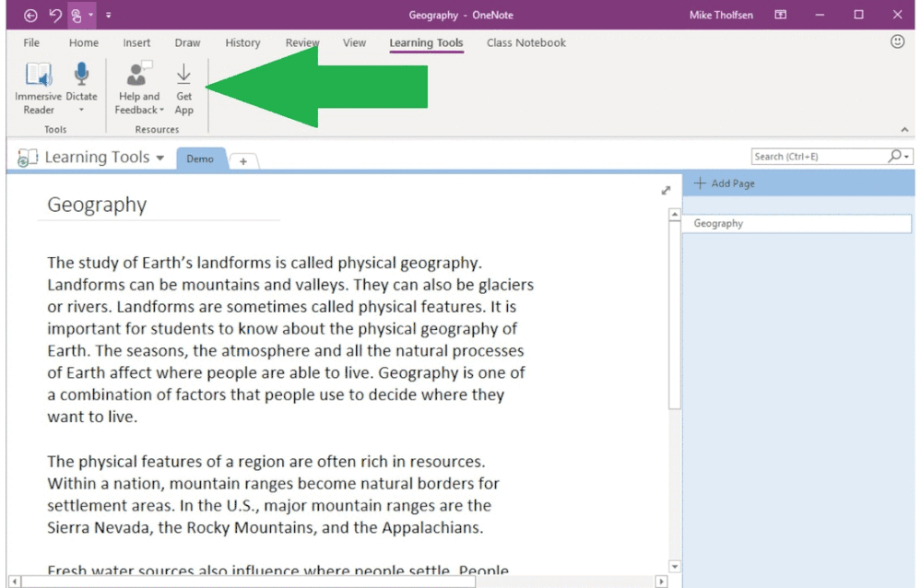Click the Back arrow in title bar
This screenshot has height=588, width=921.
pos(30,16)
